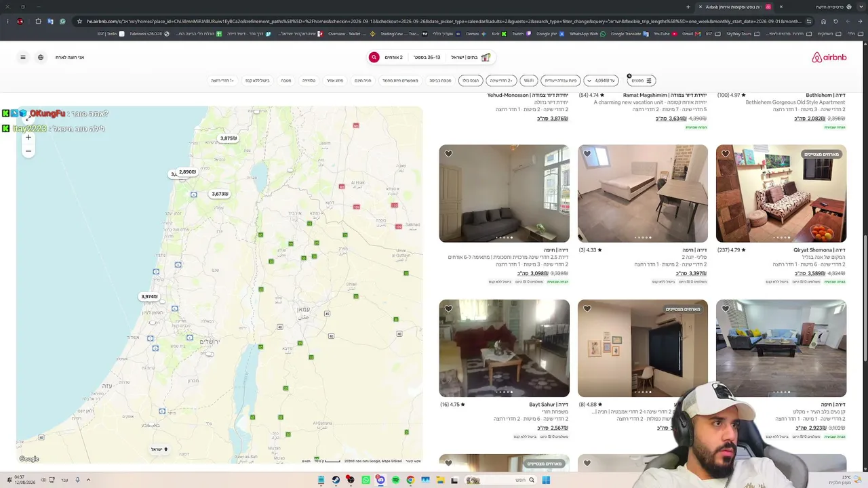Select the ₪3,673 map price marker
The image size is (868, 488).
220,194
